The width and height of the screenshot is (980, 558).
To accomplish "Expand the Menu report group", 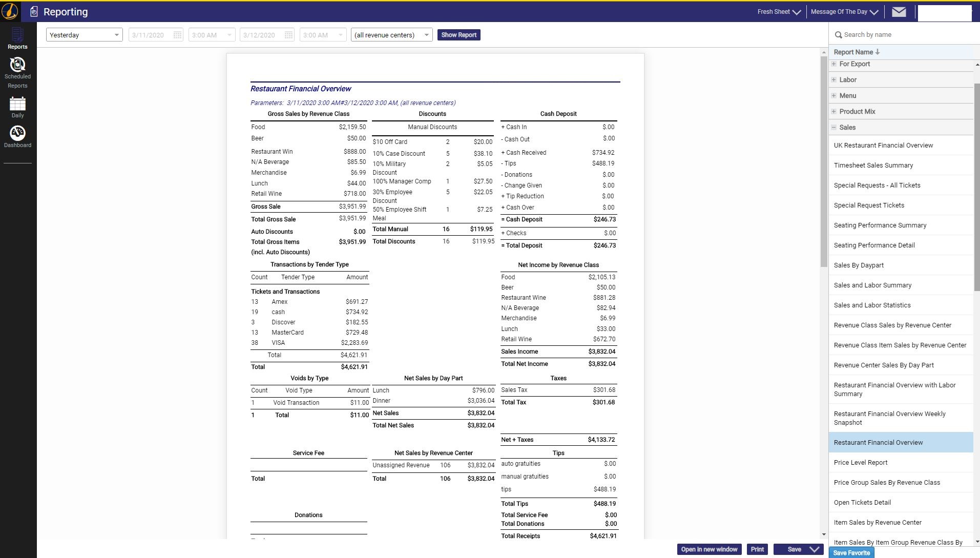I will (x=833, y=96).
